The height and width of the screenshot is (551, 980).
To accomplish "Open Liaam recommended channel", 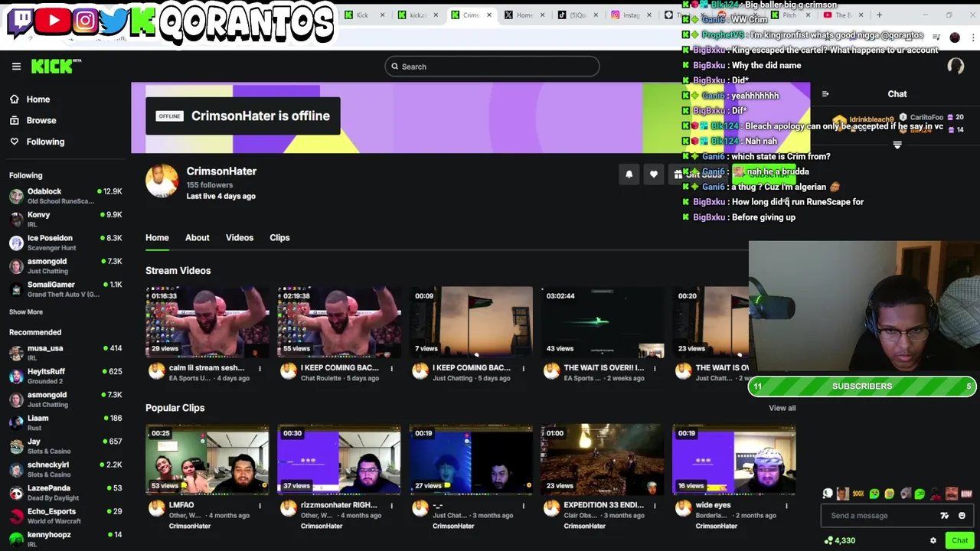I will pos(65,422).
